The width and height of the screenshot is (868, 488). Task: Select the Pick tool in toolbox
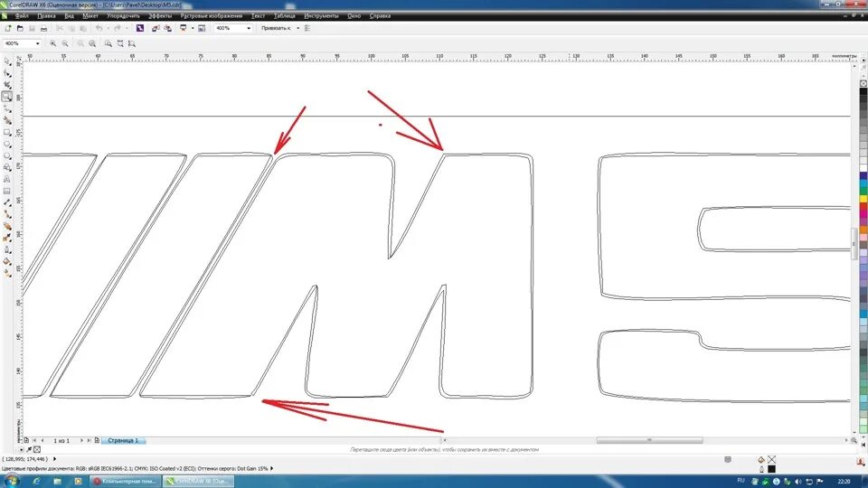7,61
